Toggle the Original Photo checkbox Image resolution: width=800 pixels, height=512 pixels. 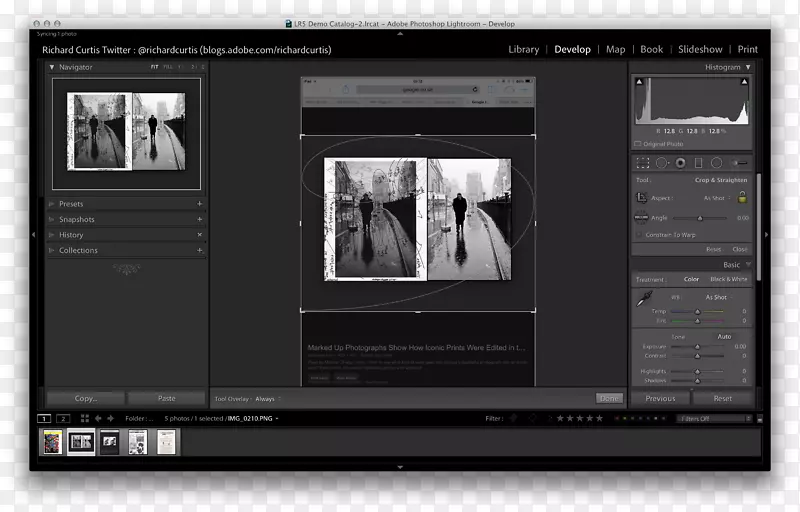638,144
